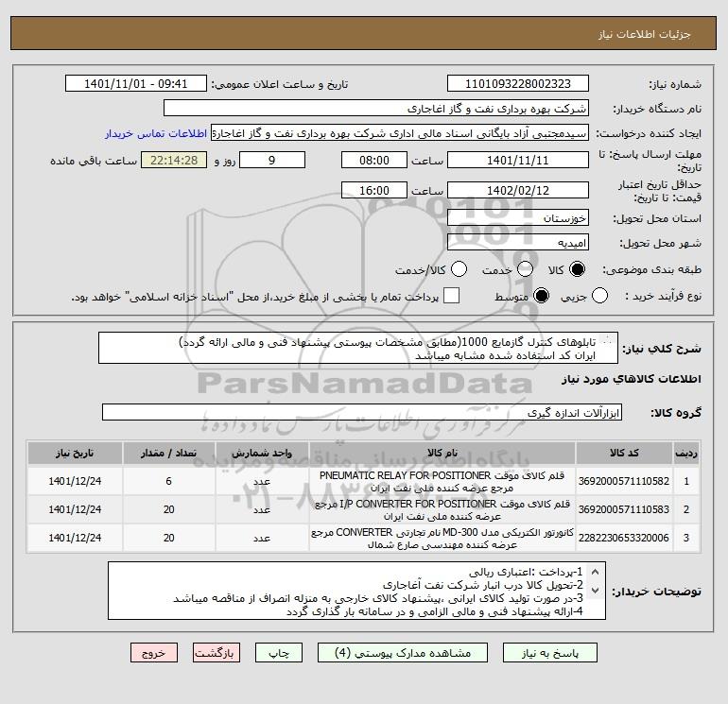Open the اطلاعات تماس خریدار link
This screenshot has height=704, width=728.
click(156, 133)
